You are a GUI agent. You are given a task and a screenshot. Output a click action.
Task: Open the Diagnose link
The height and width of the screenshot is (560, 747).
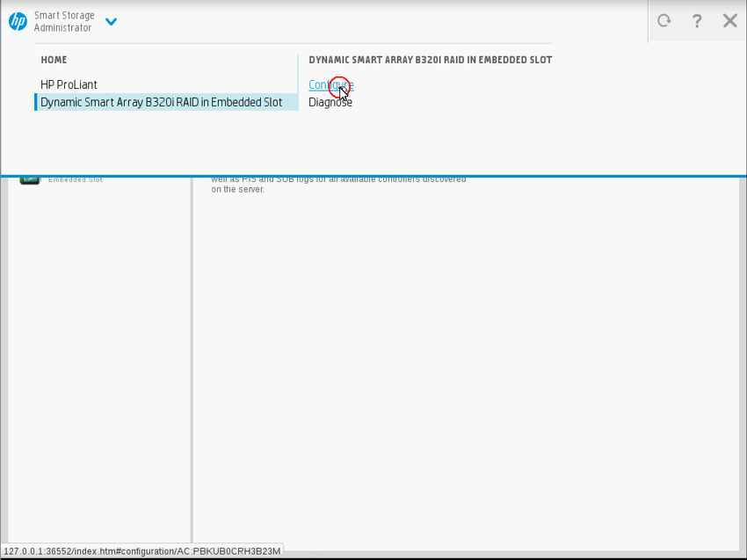[x=330, y=102]
